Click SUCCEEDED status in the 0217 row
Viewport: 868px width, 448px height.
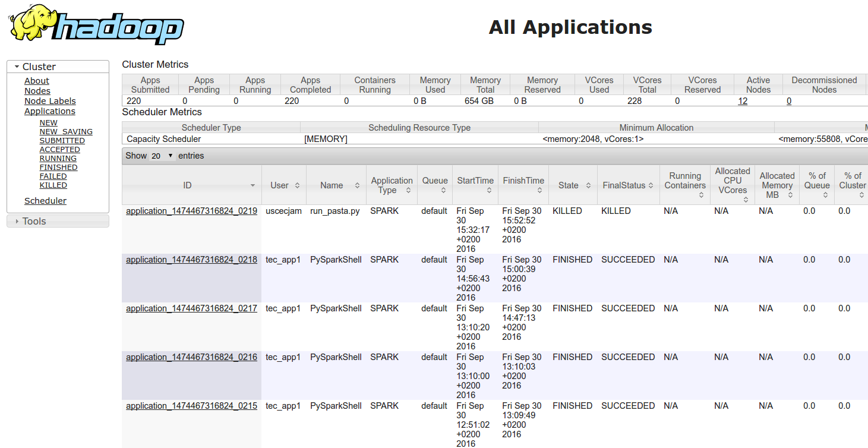[x=628, y=308]
